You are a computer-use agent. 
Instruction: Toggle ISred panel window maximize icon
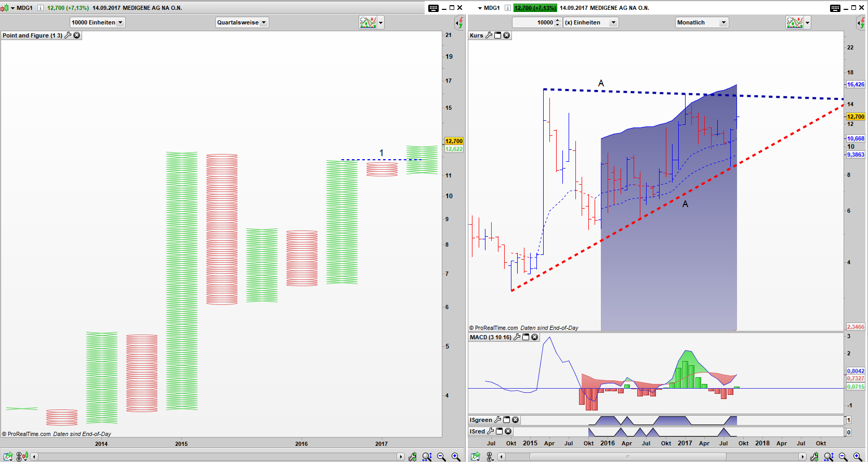[499, 431]
